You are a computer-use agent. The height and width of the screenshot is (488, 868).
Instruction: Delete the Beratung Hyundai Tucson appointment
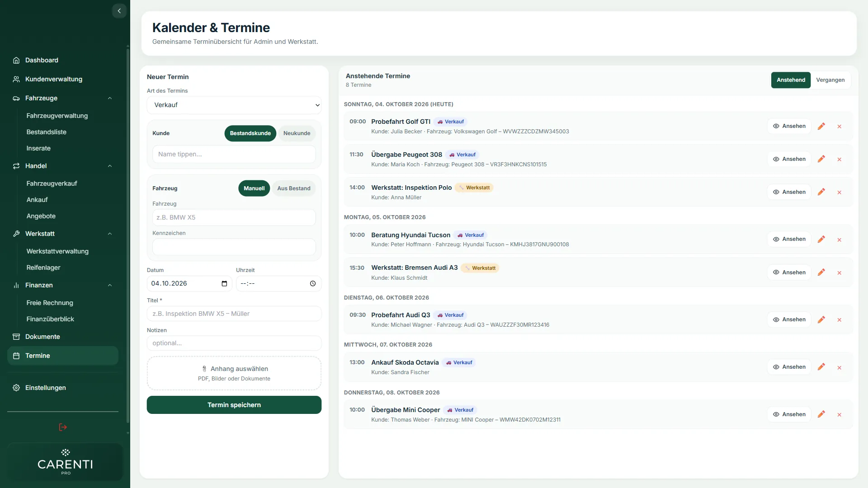(x=840, y=240)
